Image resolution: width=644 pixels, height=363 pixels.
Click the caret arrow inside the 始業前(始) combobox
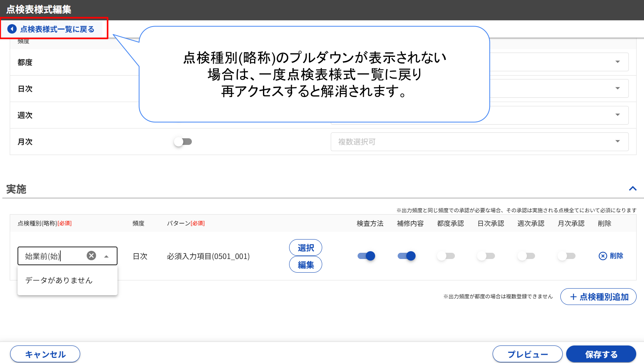(x=106, y=256)
